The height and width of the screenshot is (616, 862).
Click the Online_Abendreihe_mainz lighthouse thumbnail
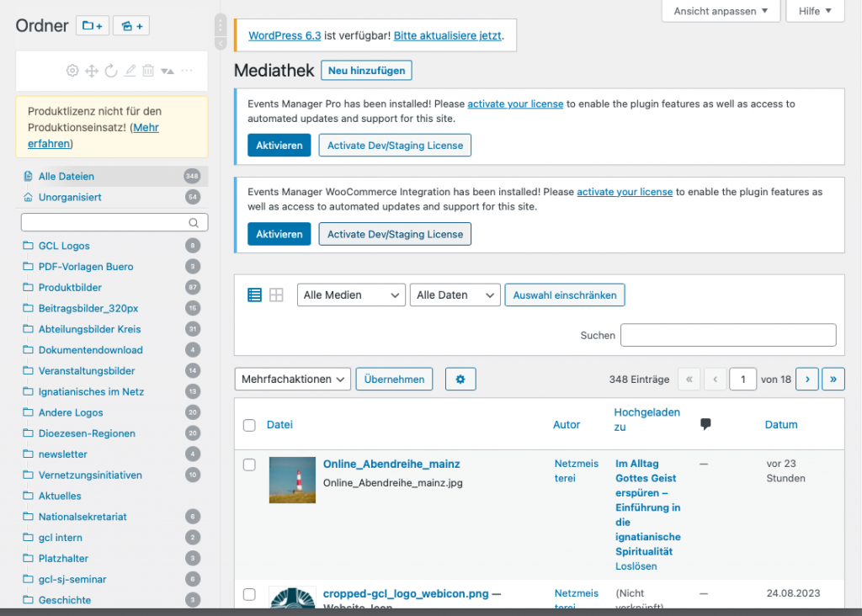coord(292,480)
